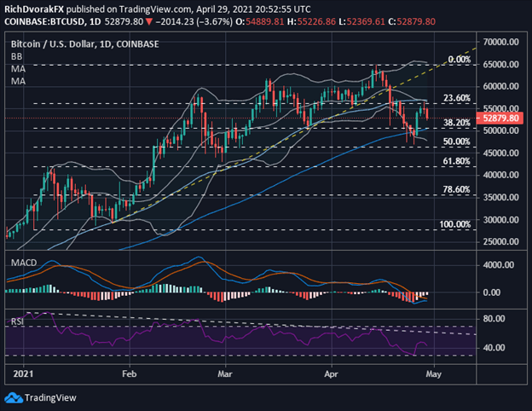Click the BB indicator label
This screenshot has height=411, width=532.
point(17,56)
